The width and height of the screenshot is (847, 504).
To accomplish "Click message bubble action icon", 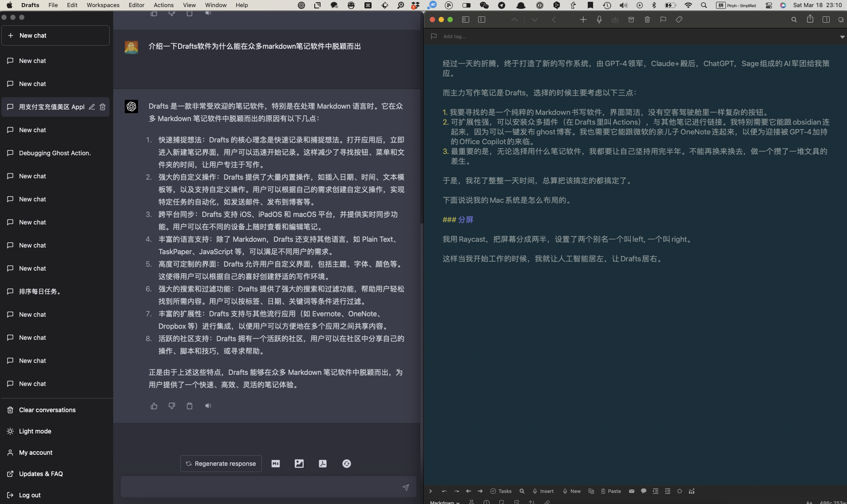I will point(644,491).
